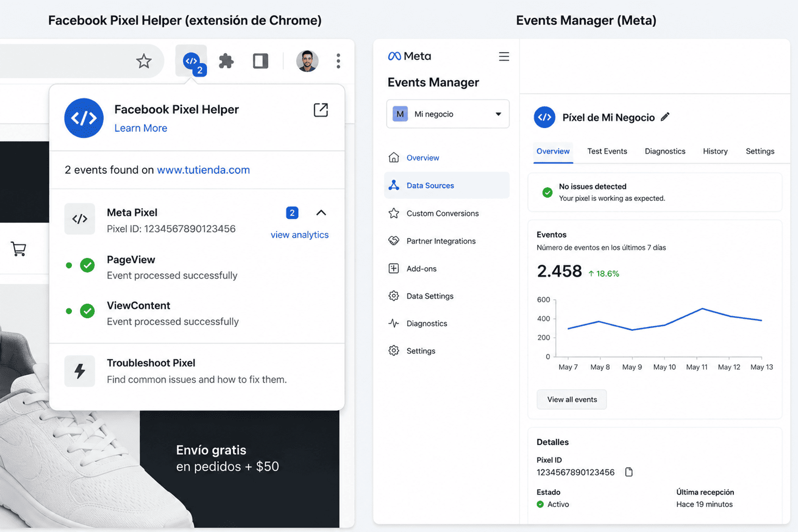The image size is (798, 532).
Task: Open the Mi negocio account dropdown
Action: [x=448, y=114]
